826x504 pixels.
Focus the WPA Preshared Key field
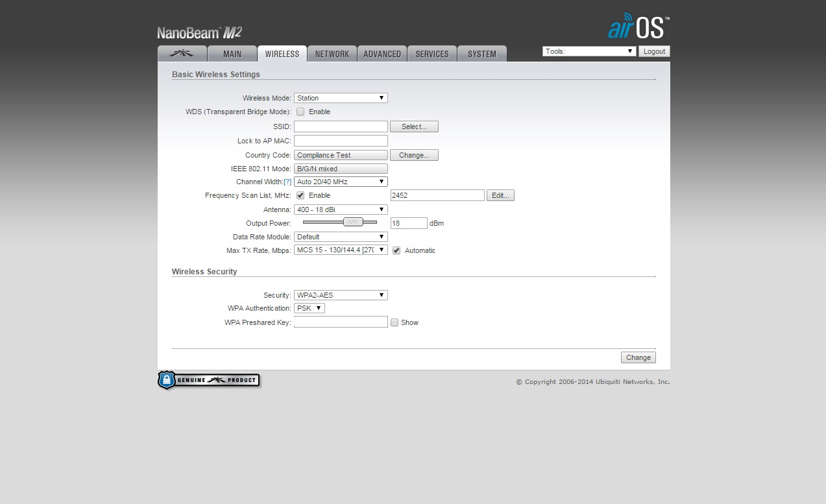tap(341, 322)
